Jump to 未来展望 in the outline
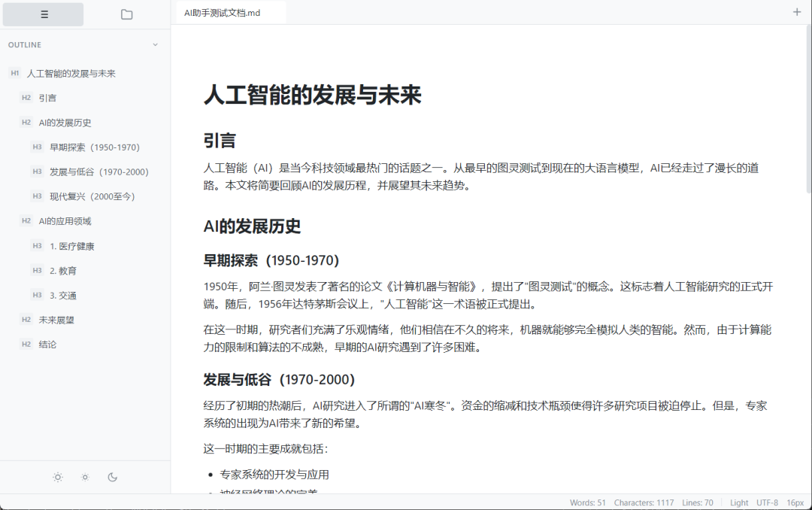The image size is (812, 510). point(56,320)
